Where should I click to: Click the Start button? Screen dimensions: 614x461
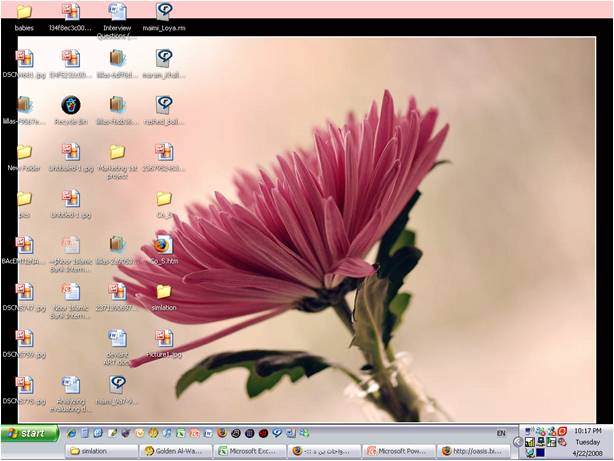[30, 433]
